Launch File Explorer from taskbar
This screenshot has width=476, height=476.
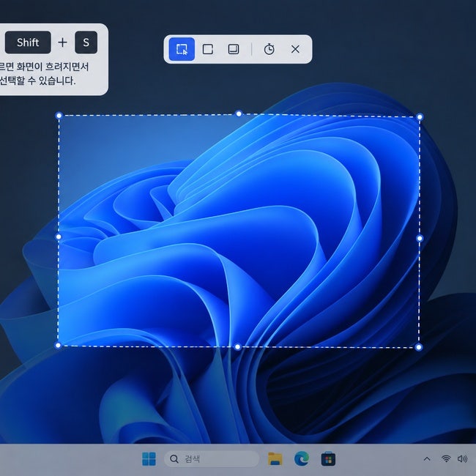[275, 458]
